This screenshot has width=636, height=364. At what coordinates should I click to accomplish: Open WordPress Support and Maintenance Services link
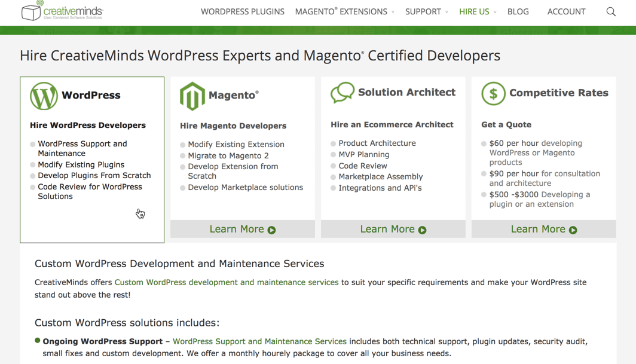[259, 341]
